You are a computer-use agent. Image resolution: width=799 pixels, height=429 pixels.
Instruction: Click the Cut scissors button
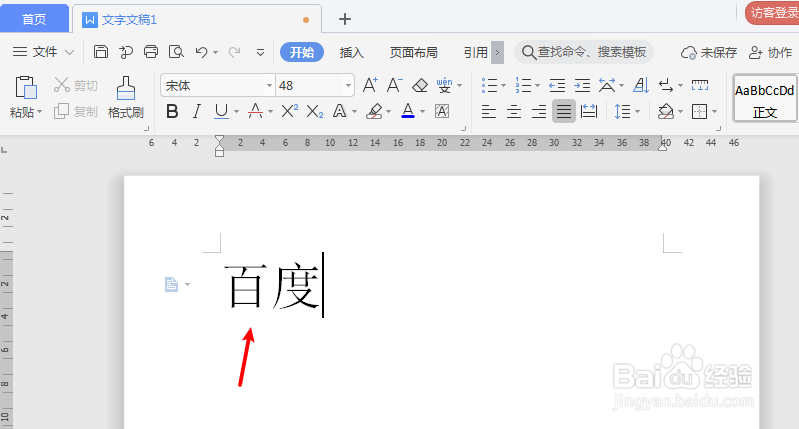click(x=75, y=85)
